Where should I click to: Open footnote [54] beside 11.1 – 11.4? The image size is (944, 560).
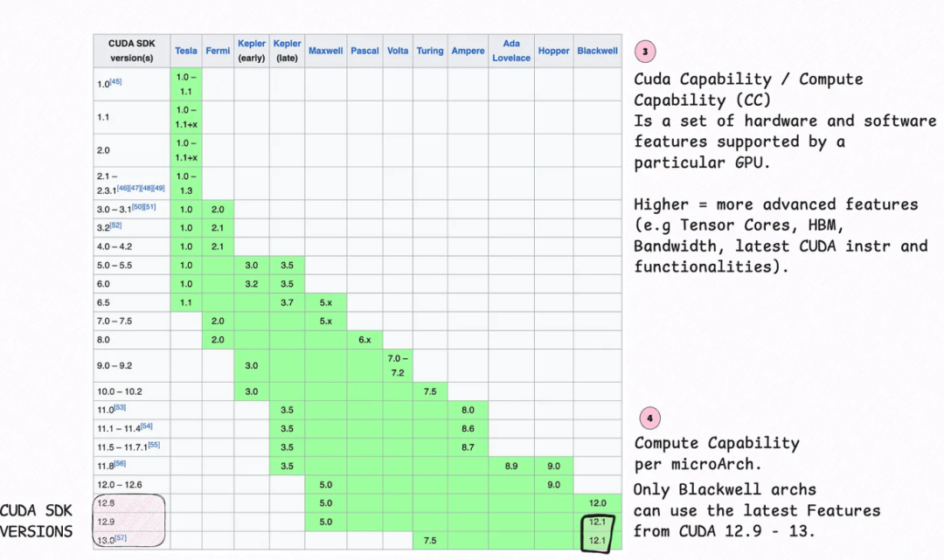[146, 425]
